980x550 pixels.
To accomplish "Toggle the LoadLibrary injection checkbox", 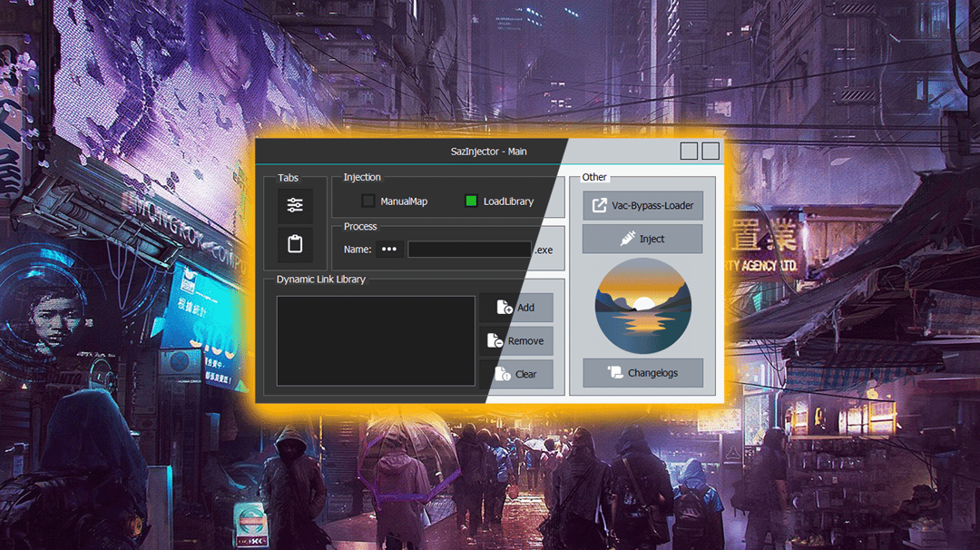I will click(471, 201).
